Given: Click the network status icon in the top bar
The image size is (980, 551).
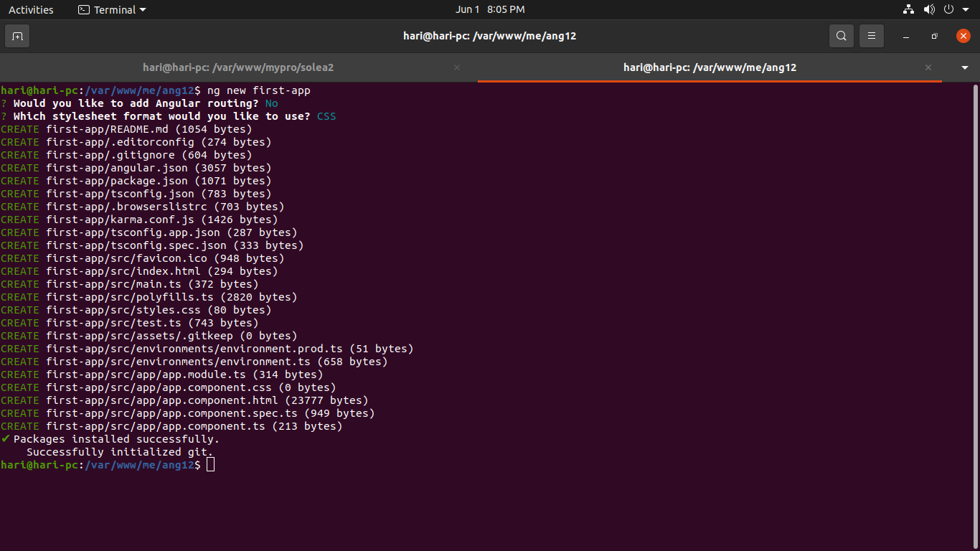Looking at the screenshot, I should coord(909,10).
